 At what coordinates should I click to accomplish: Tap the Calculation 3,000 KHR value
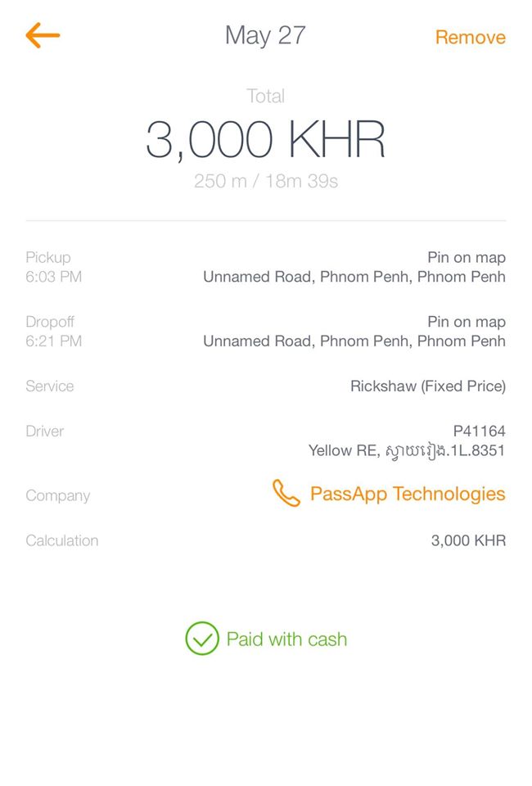click(x=468, y=540)
